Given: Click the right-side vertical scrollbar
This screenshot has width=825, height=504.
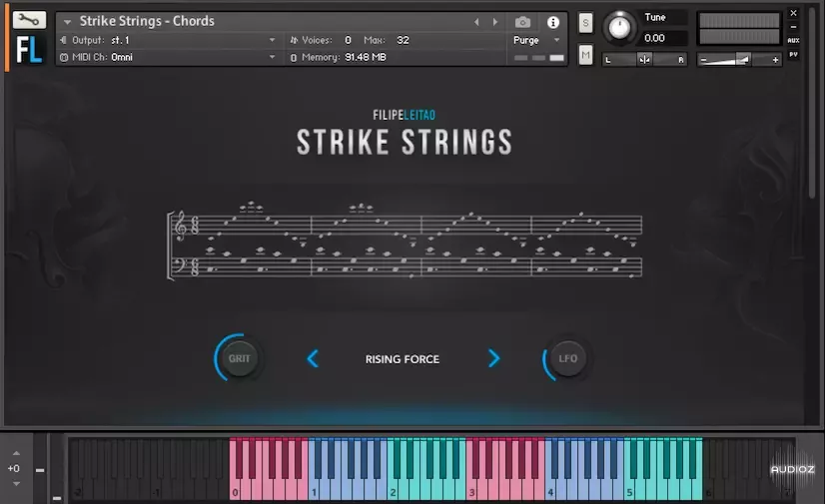Looking at the screenshot, I should pos(814,105).
